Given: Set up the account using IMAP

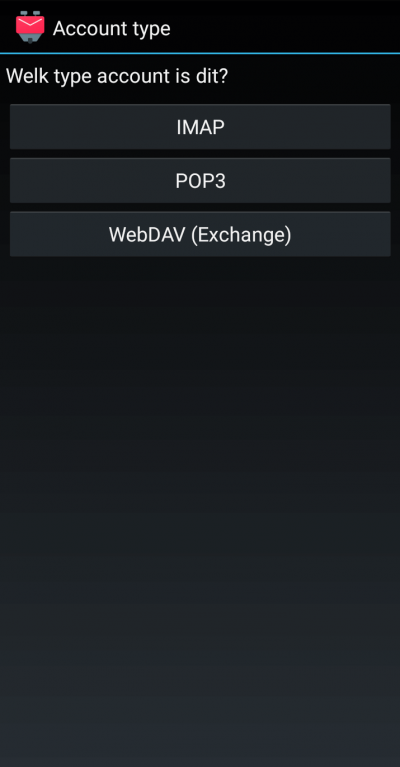Looking at the screenshot, I should (x=200, y=127).
